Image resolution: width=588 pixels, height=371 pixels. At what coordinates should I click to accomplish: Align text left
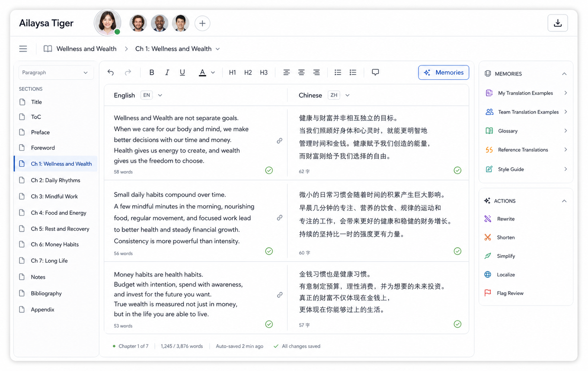click(286, 72)
